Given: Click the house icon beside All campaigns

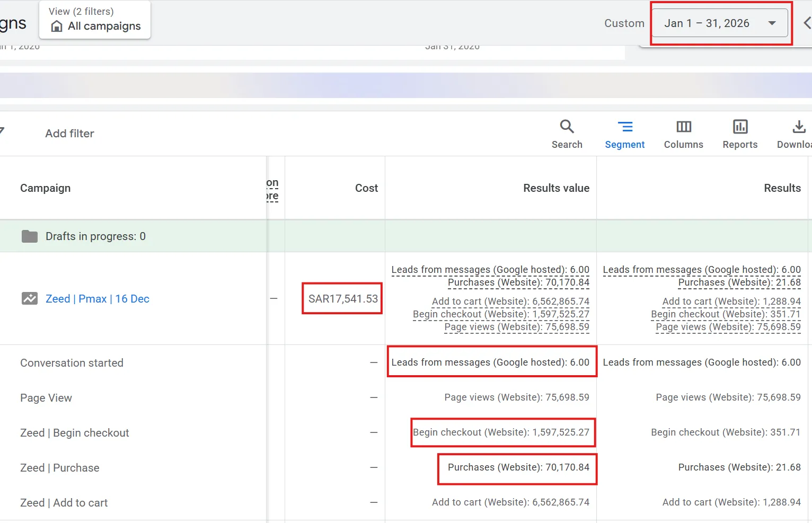Looking at the screenshot, I should (57, 26).
